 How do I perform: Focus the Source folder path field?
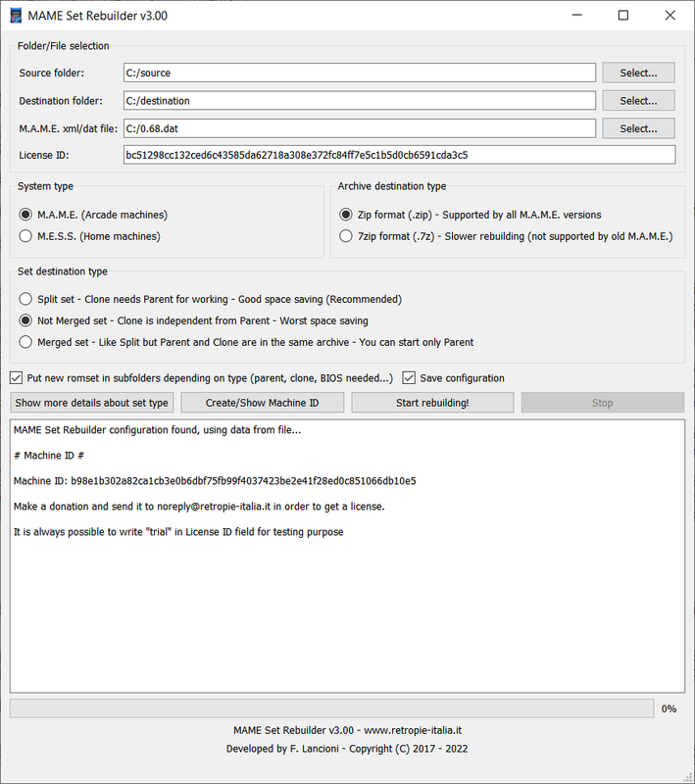coord(360,73)
